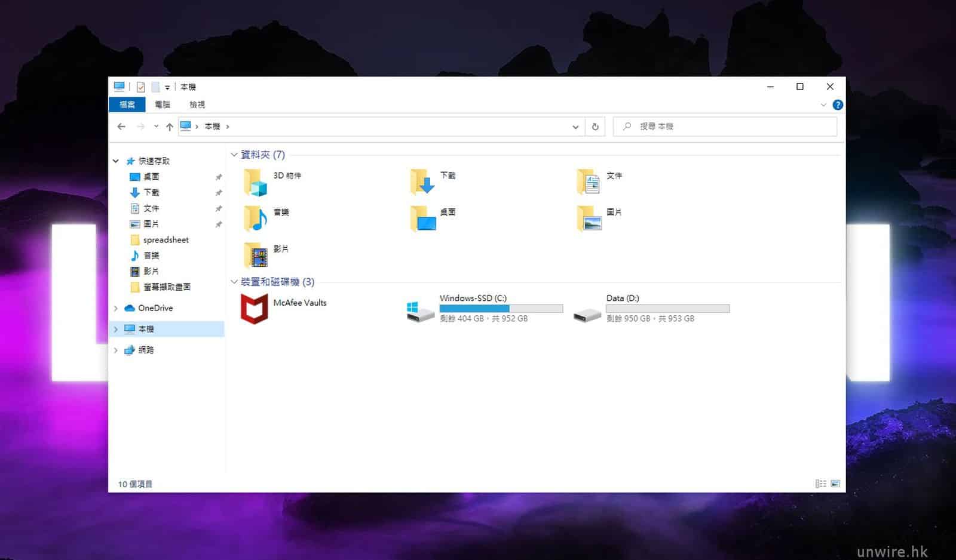Image resolution: width=956 pixels, height=560 pixels.
Task: Expand the OneDrive tree node
Action: tap(116, 308)
